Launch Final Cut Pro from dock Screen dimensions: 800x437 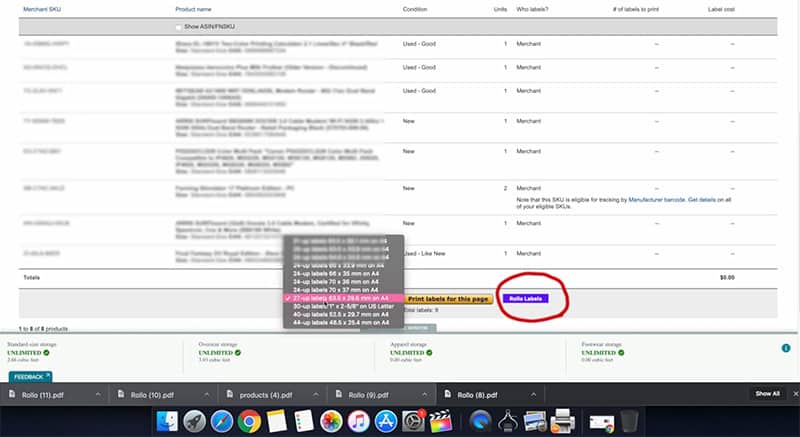click(441, 422)
